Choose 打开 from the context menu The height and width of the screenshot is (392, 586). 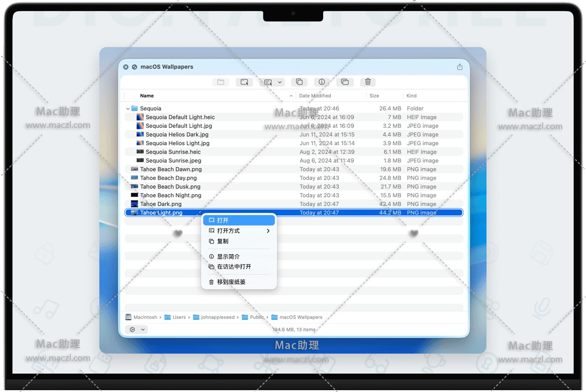pos(239,220)
